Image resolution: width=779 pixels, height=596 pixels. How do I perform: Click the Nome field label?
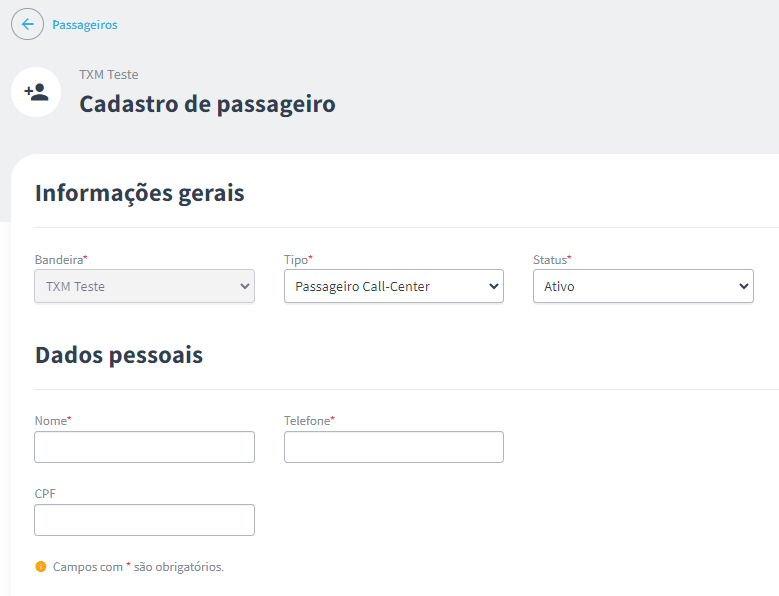tap(53, 421)
